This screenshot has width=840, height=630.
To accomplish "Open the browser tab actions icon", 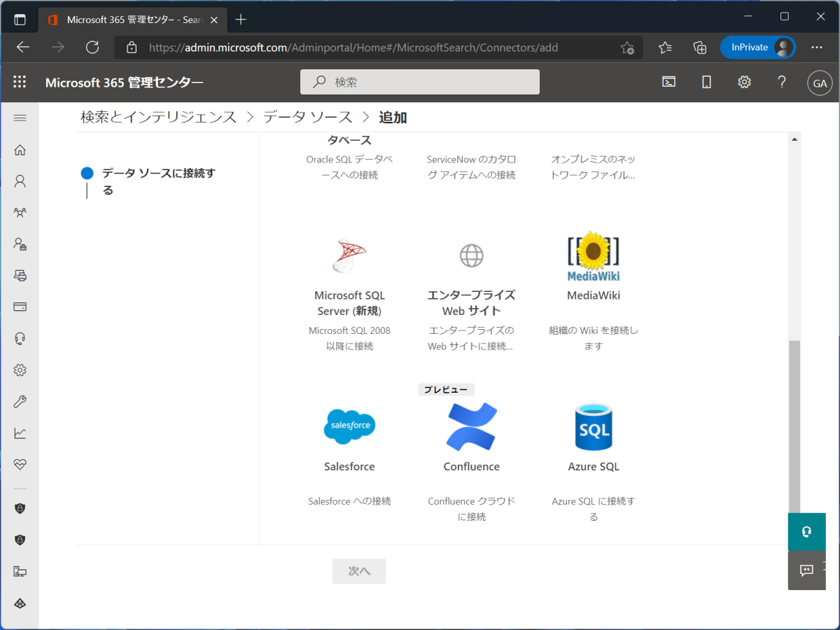I will click(20, 20).
